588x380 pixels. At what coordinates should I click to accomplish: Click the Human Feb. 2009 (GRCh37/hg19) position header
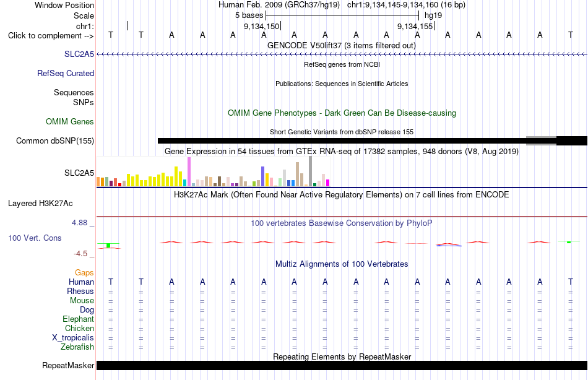pyautogui.click(x=279, y=5)
